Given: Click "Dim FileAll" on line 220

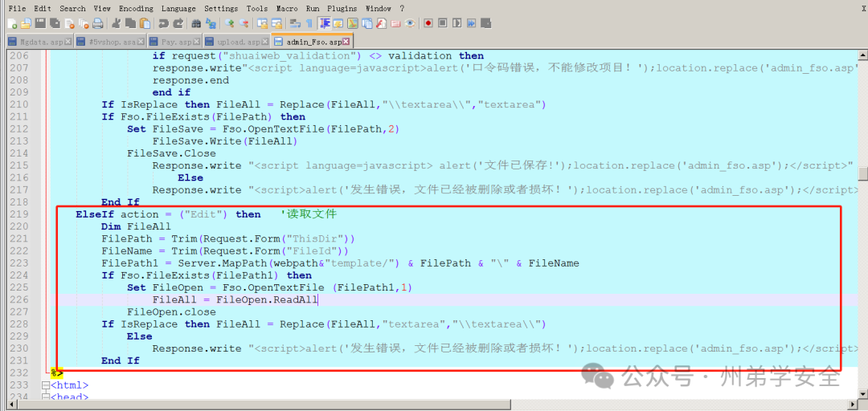Looking at the screenshot, I should click(136, 226).
